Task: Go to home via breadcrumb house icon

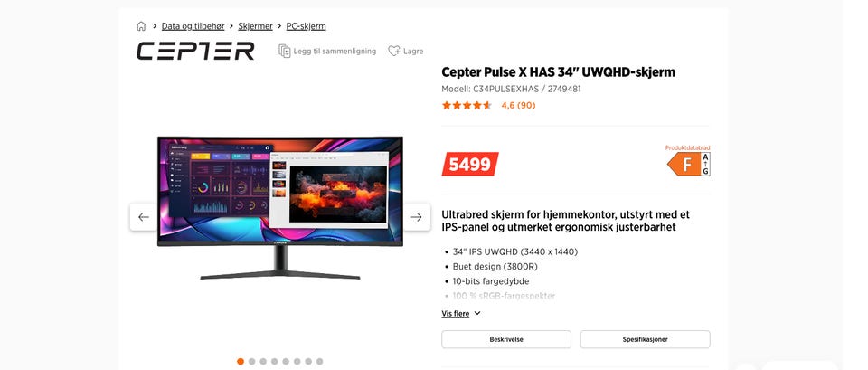Action: point(141,26)
